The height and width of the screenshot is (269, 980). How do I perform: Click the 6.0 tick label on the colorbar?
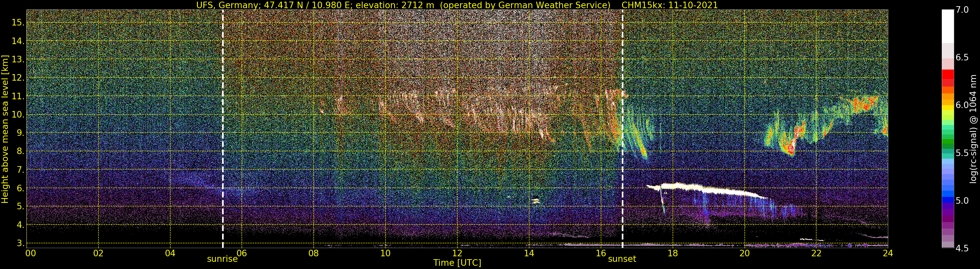pyautogui.click(x=962, y=105)
